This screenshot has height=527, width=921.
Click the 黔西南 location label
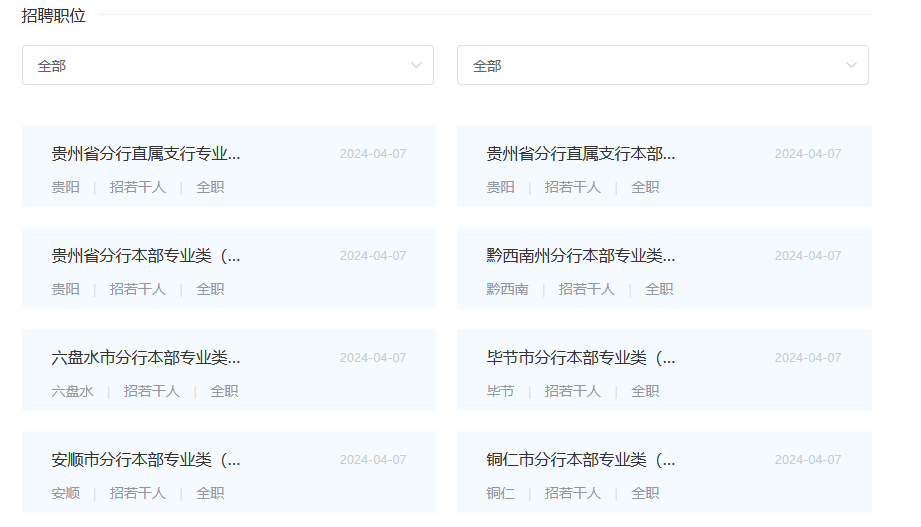tap(507, 289)
